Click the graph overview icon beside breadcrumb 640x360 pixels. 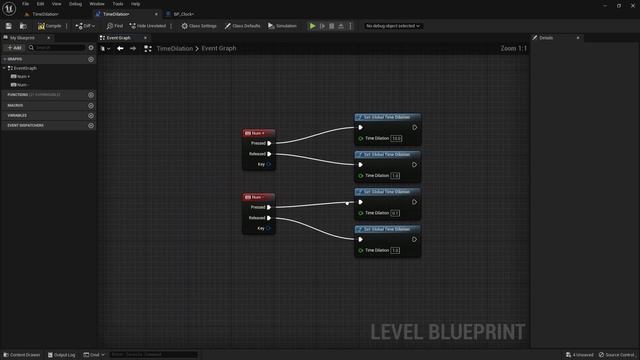(x=148, y=49)
